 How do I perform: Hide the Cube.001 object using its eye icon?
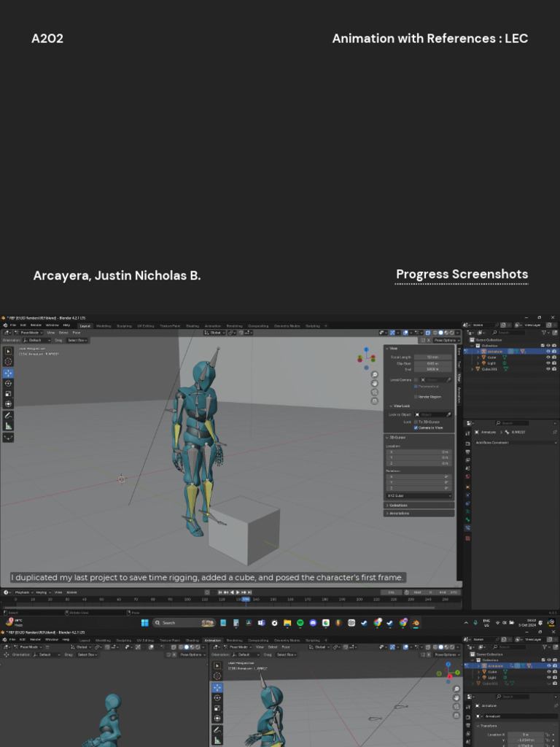click(x=548, y=369)
